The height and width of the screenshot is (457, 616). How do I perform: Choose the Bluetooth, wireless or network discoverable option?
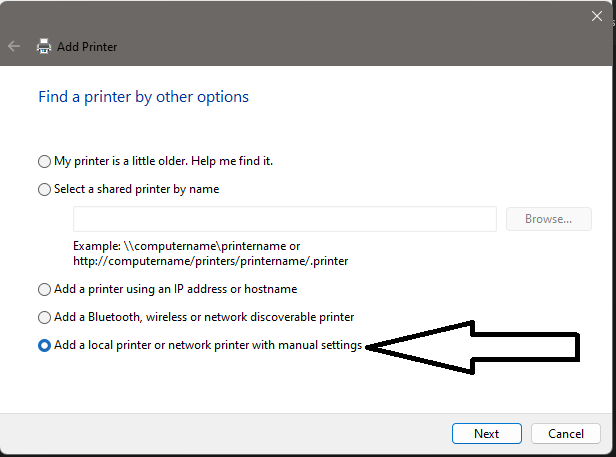pos(44,318)
